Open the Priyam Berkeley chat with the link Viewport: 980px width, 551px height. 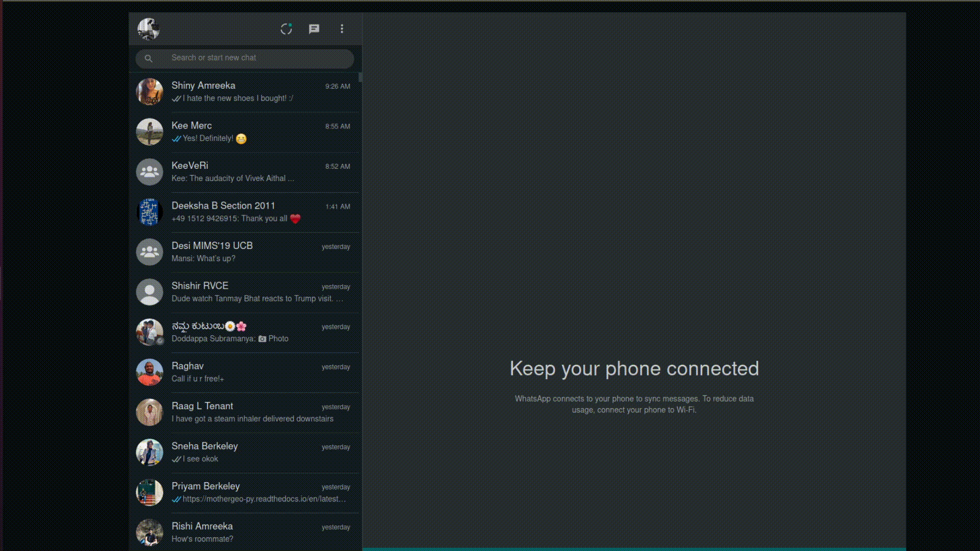(245, 492)
